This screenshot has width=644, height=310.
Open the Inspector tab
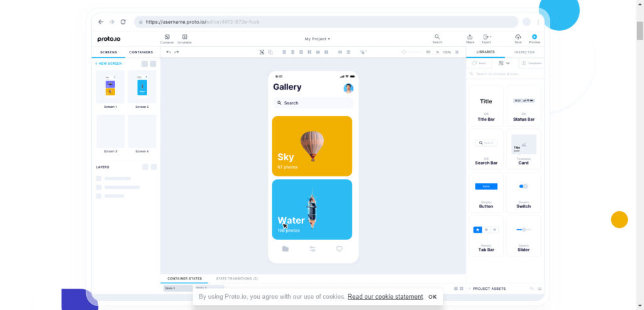point(525,52)
